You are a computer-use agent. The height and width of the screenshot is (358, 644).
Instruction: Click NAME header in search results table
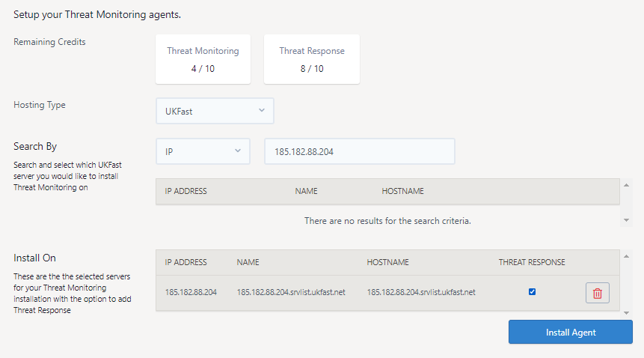coord(306,191)
